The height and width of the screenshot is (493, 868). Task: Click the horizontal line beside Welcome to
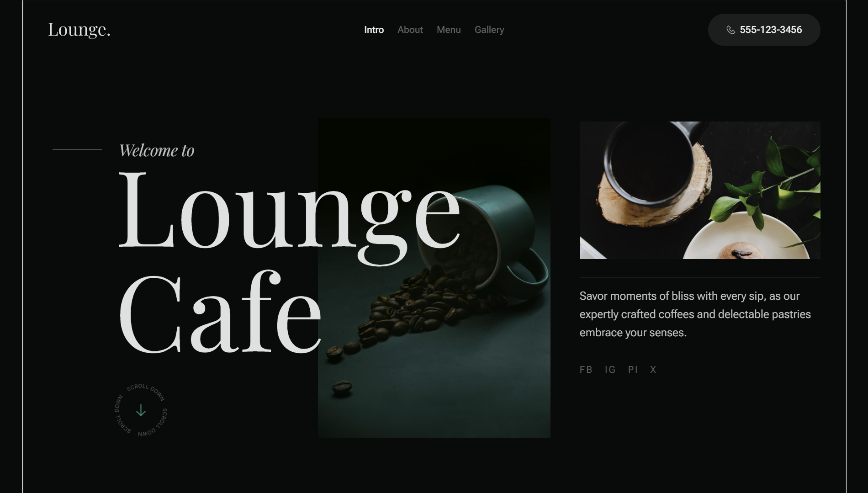77,149
